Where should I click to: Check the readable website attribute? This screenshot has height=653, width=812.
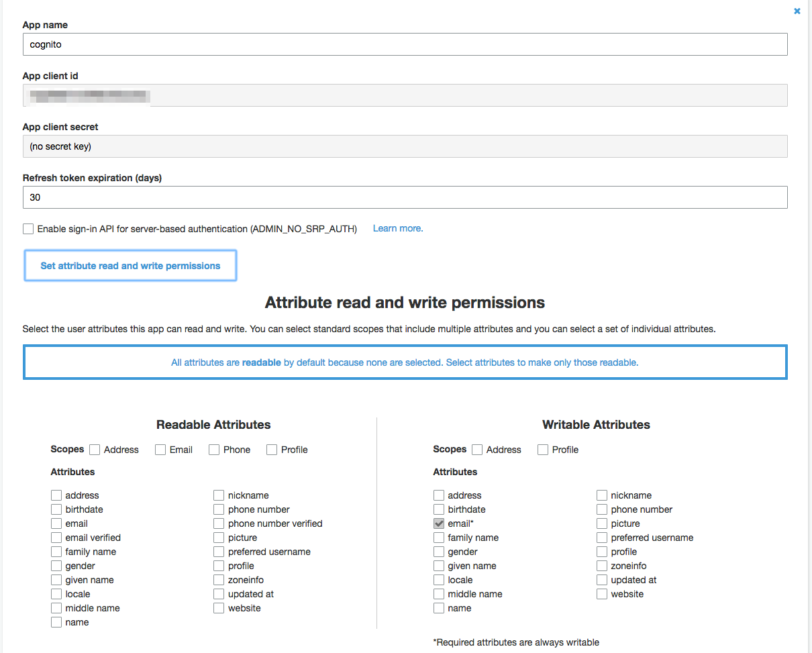[219, 608]
